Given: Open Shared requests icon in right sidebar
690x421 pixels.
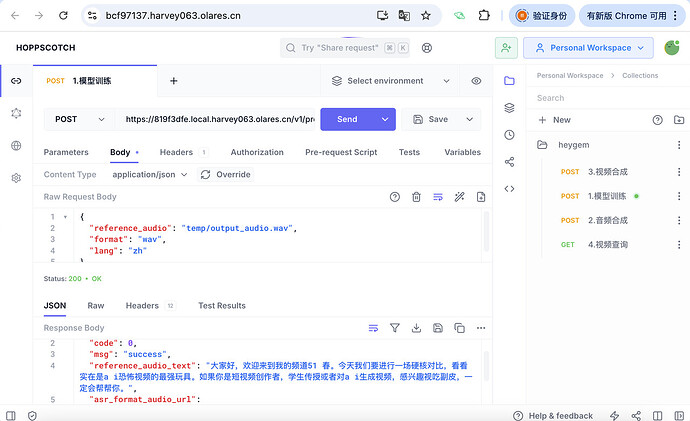Looking at the screenshot, I should click(509, 162).
